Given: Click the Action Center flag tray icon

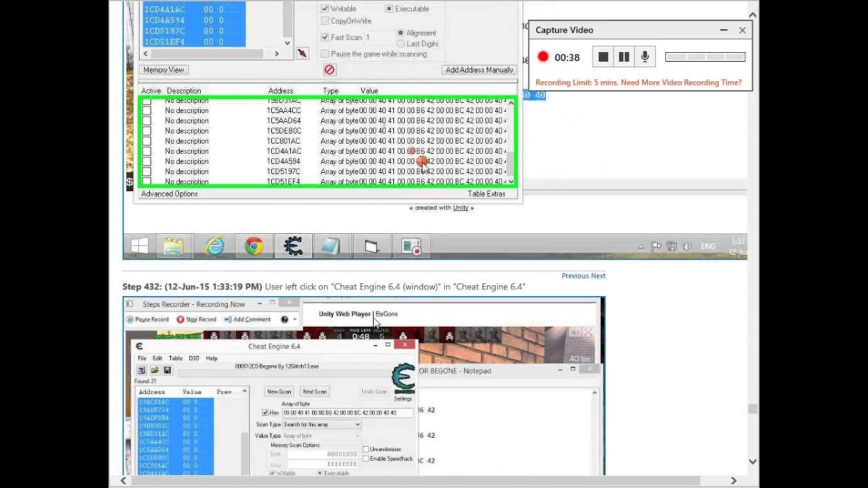Looking at the screenshot, I should pyautogui.click(x=656, y=247).
